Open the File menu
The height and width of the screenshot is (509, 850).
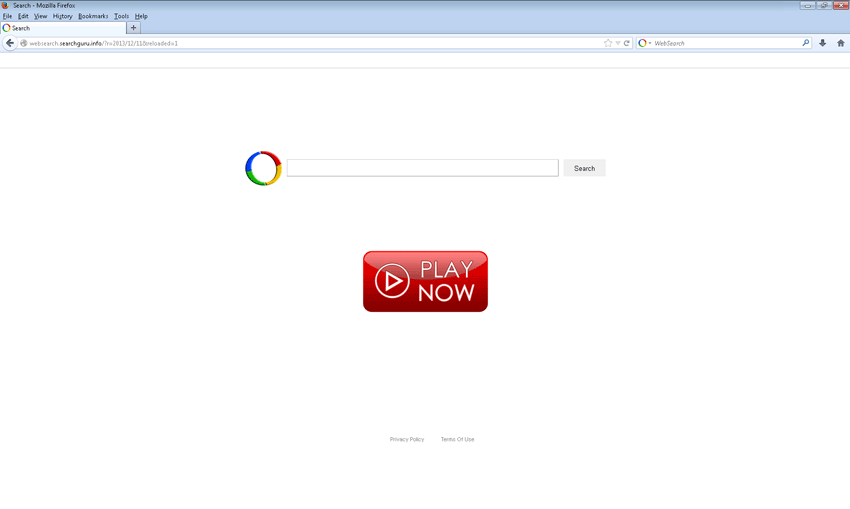[x=7, y=16]
